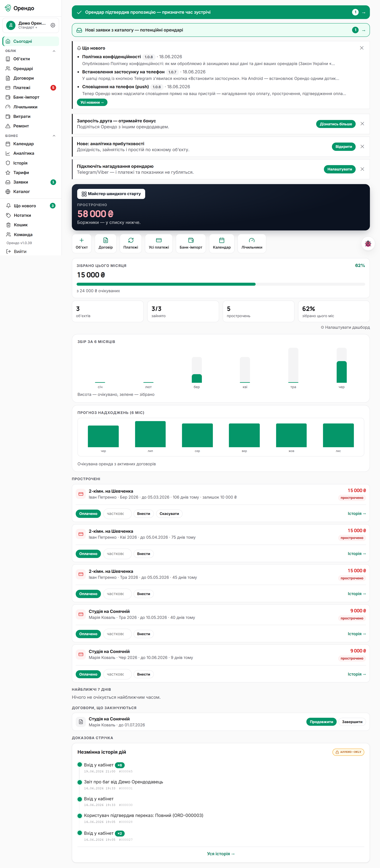Open Банк-імпорт quick action tile

pyautogui.click(x=191, y=244)
